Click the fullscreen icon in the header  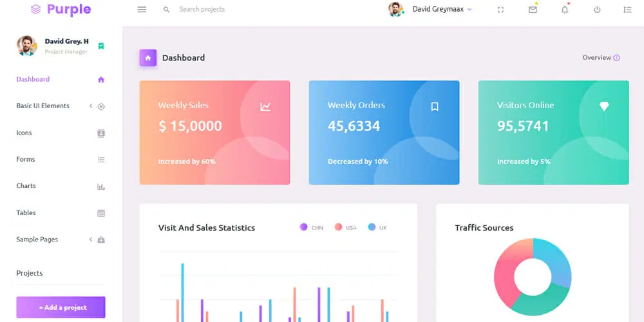[x=500, y=10]
